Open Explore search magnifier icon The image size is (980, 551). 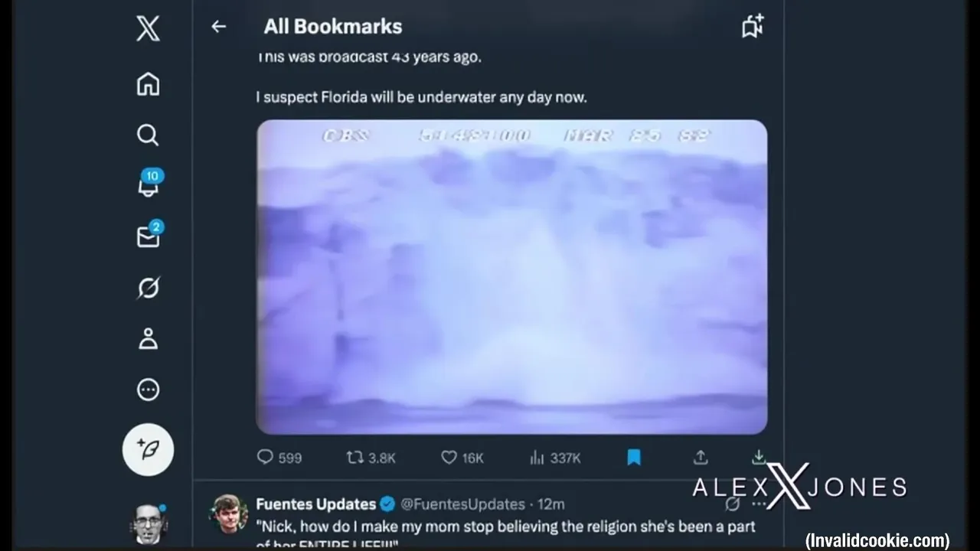[x=148, y=135]
